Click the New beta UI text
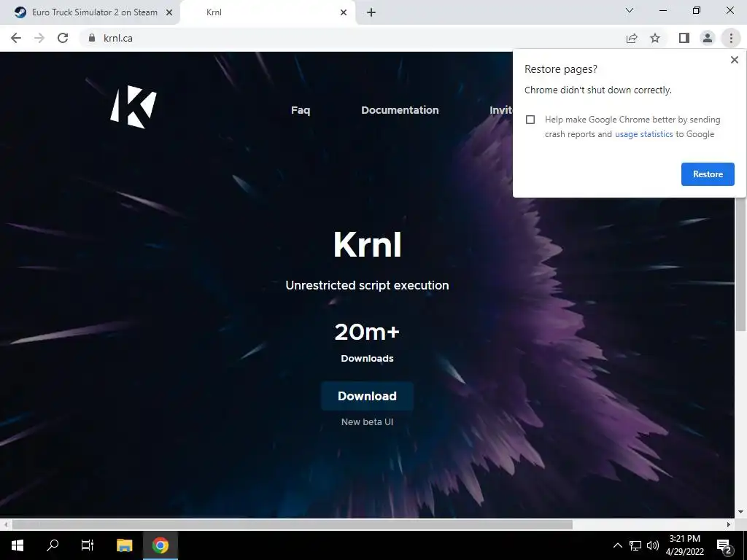The height and width of the screenshot is (560, 747). 368,422
